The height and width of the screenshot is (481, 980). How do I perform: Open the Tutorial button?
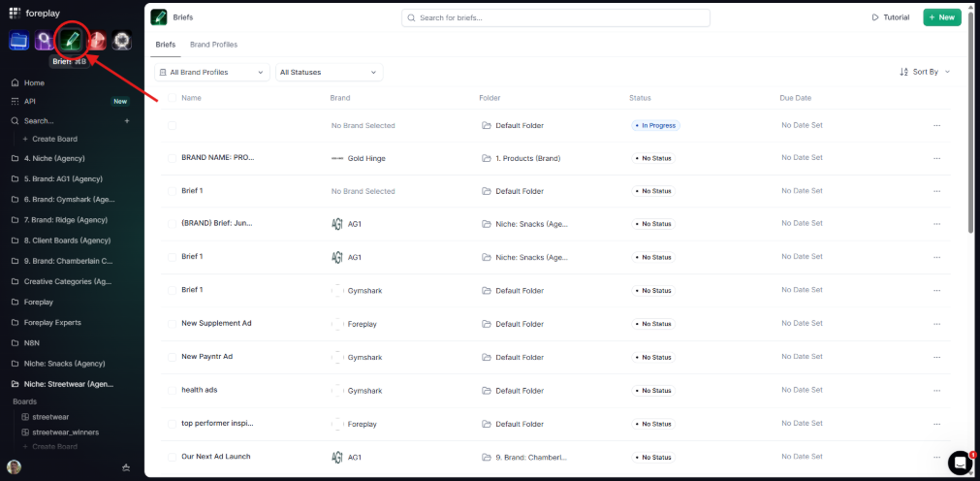(x=891, y=17)
